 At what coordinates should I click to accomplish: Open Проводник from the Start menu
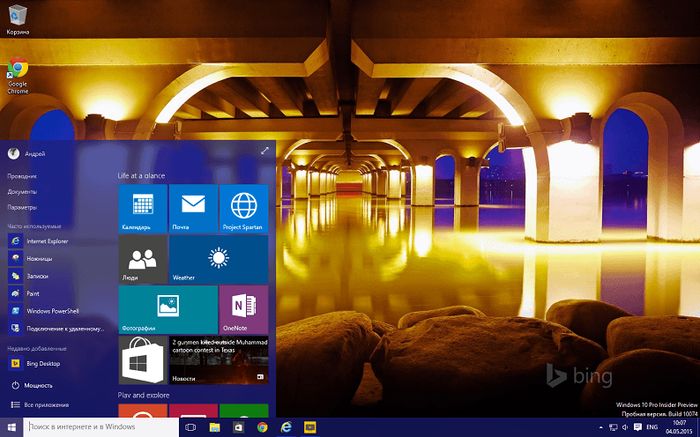pyautogui.click(x=22, y=176)
